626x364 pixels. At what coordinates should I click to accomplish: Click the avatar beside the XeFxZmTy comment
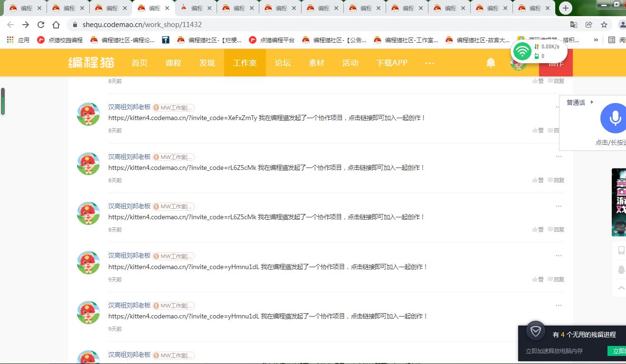tap(88, 114)
